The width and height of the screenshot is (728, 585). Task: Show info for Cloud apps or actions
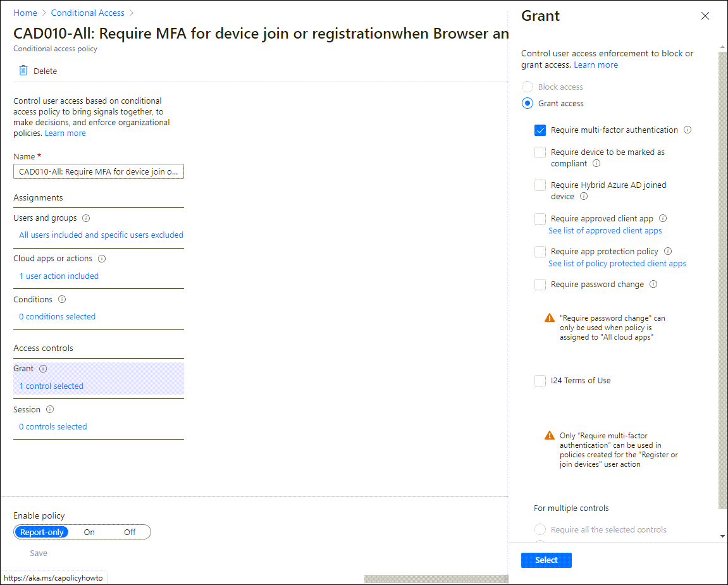coord(102,259)
